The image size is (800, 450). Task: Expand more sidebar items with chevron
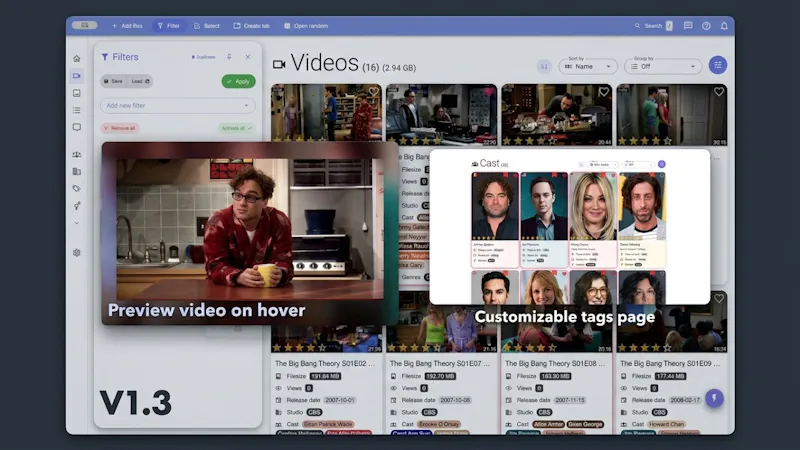pyautogui.click(x=77, y=223)
